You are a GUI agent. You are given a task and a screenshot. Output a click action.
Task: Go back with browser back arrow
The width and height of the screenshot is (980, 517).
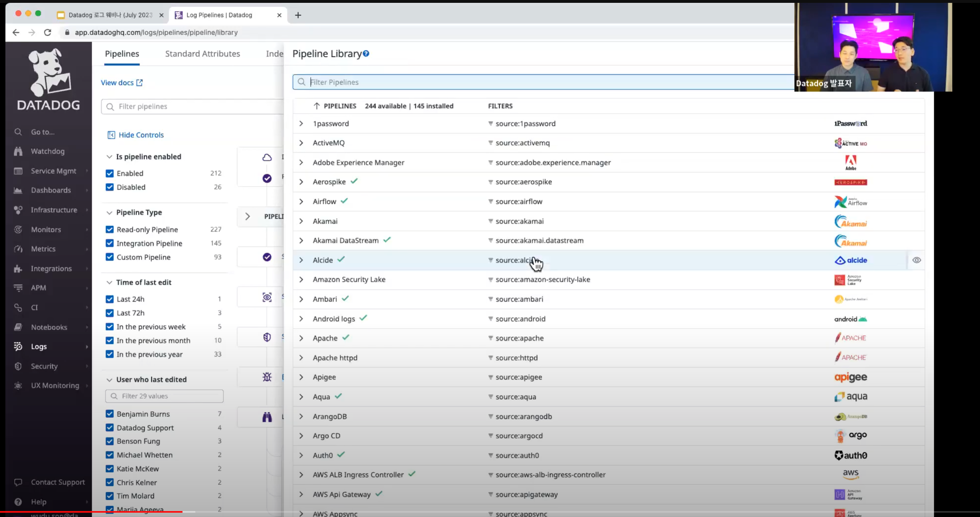(16, 32)
